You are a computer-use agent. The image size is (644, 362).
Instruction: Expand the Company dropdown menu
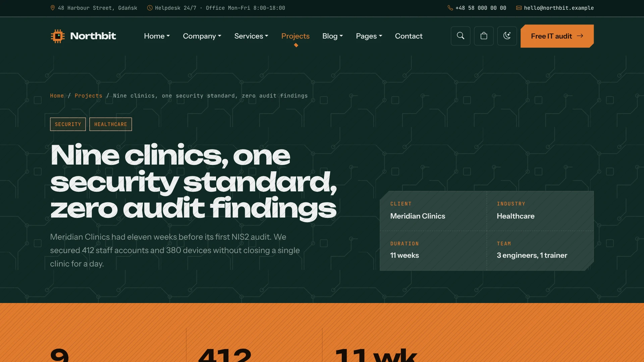[202, 36]
